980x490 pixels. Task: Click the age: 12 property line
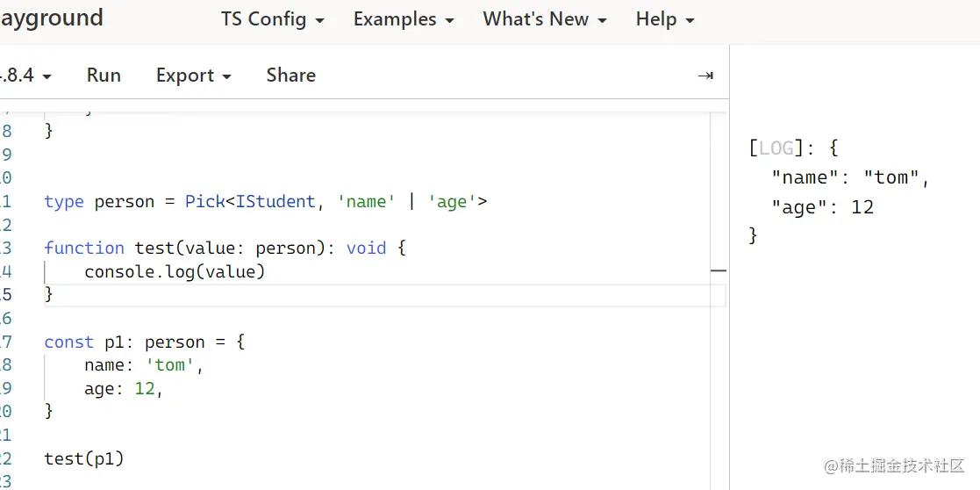[124, 389]
